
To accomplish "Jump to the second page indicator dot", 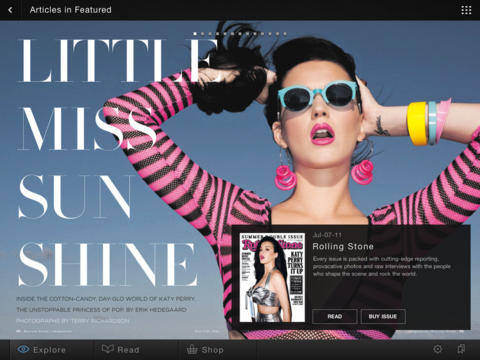I will 202,34.
